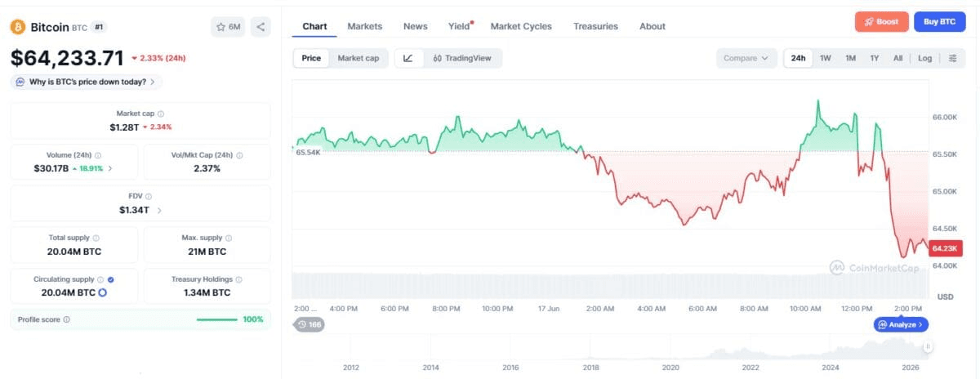Click the Market cap info icon

(x=161, y=114)
